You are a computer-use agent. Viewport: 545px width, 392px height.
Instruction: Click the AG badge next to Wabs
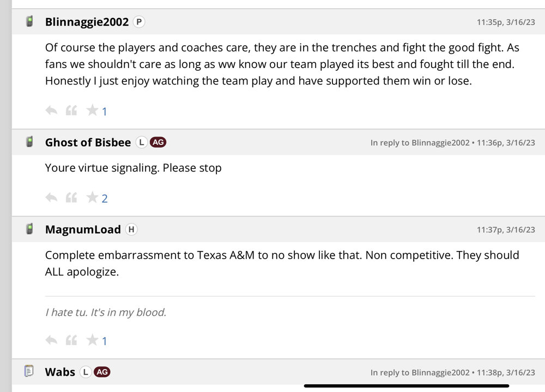pyautogui.click(x=102, y=372)
